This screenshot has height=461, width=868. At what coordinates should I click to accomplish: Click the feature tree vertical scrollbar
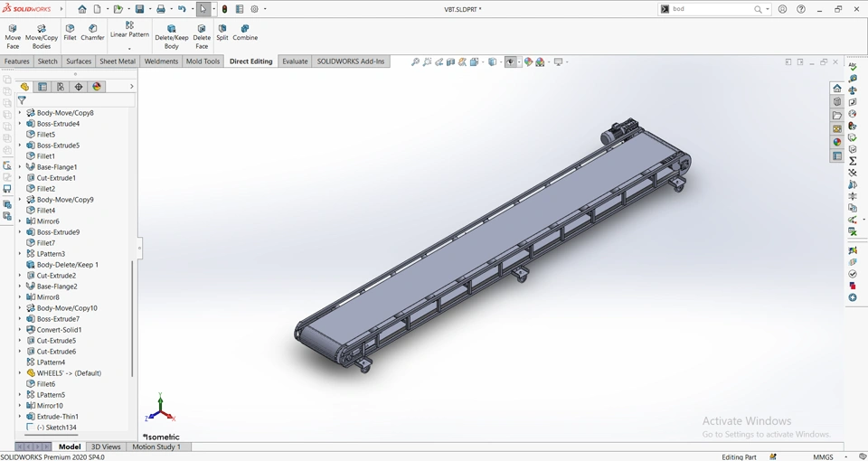click(x=132, y=319)
